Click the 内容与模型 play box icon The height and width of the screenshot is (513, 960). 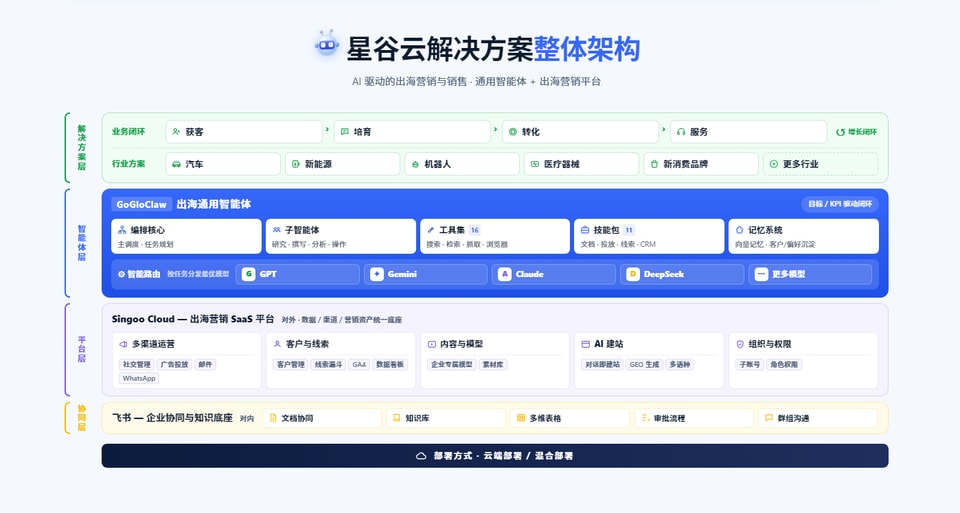pos(432,344)
